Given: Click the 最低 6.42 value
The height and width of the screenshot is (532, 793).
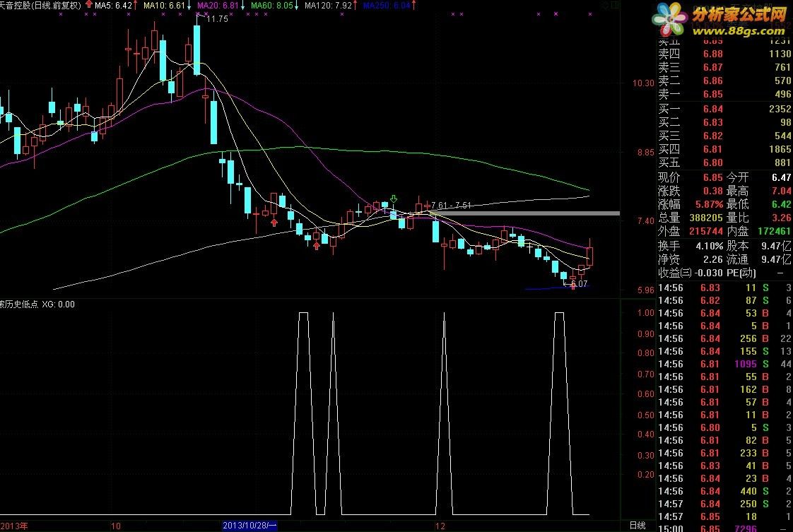Looking at the screenshot, I should click(x=782, y=204).
